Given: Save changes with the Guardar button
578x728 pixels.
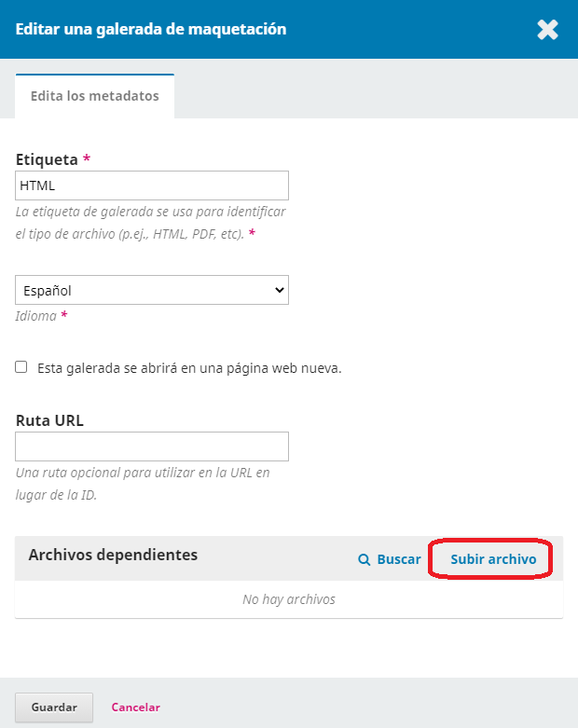Looking at the screenshot, I should tap(54, 707).
